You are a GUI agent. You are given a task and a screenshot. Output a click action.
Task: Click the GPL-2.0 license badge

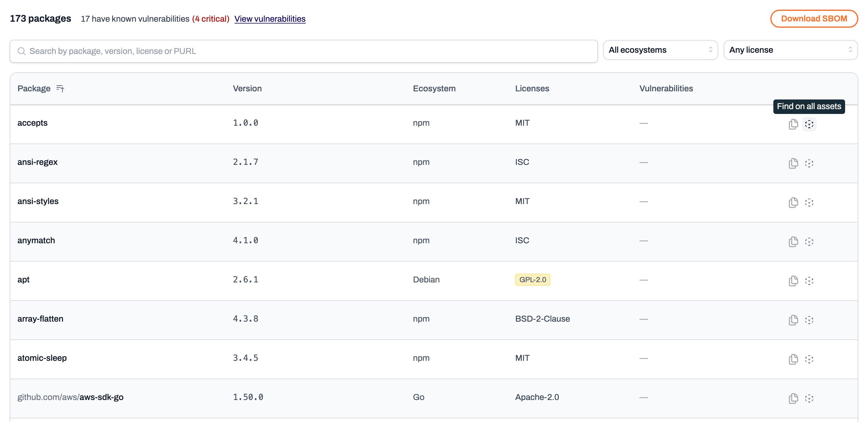pyautogui.click(x=532, y=280)
